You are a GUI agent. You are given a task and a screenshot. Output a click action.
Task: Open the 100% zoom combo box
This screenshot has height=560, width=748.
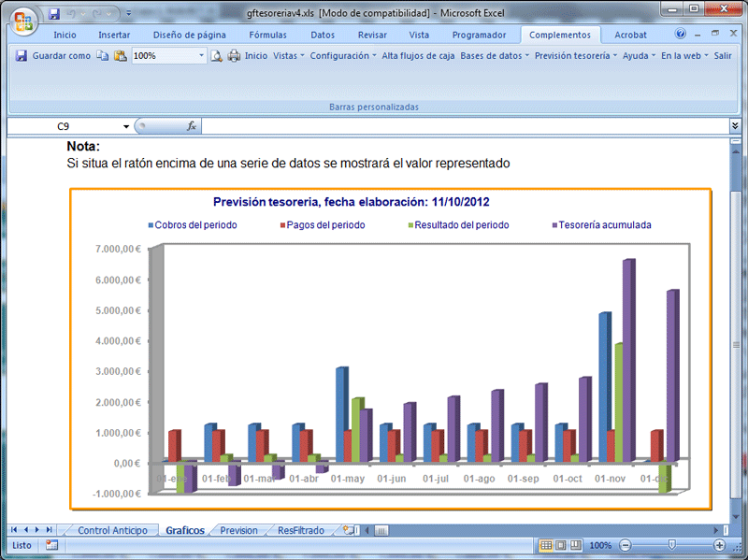click(169, 56)
